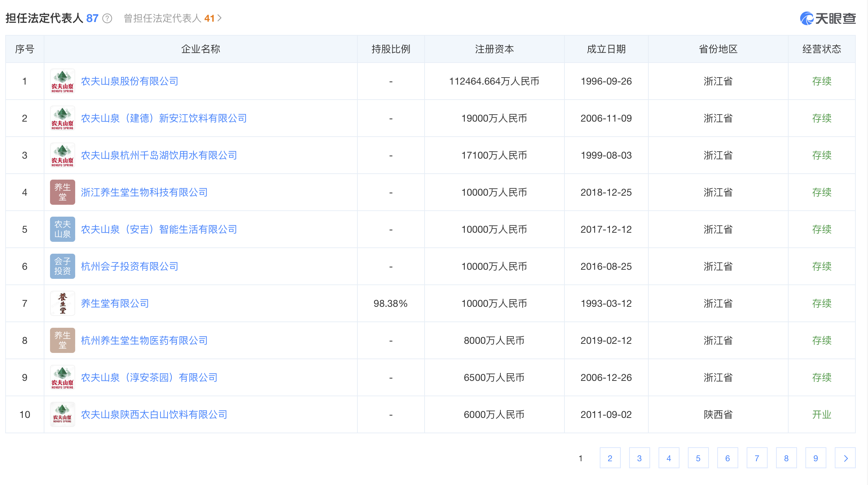This screenshot has width=868, height=485.
Task: Click the help question mark icon beside 87
Action: click(107, 19)
